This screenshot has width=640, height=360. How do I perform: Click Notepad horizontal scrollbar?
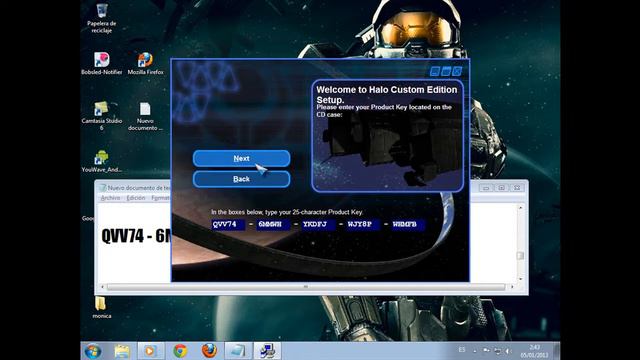click(306, 287)
